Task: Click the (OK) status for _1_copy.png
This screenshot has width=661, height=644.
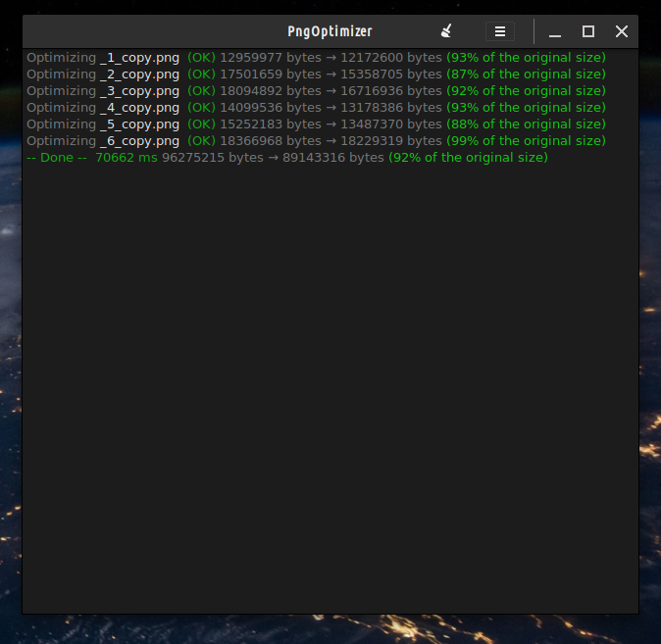Action: [201, 58]
